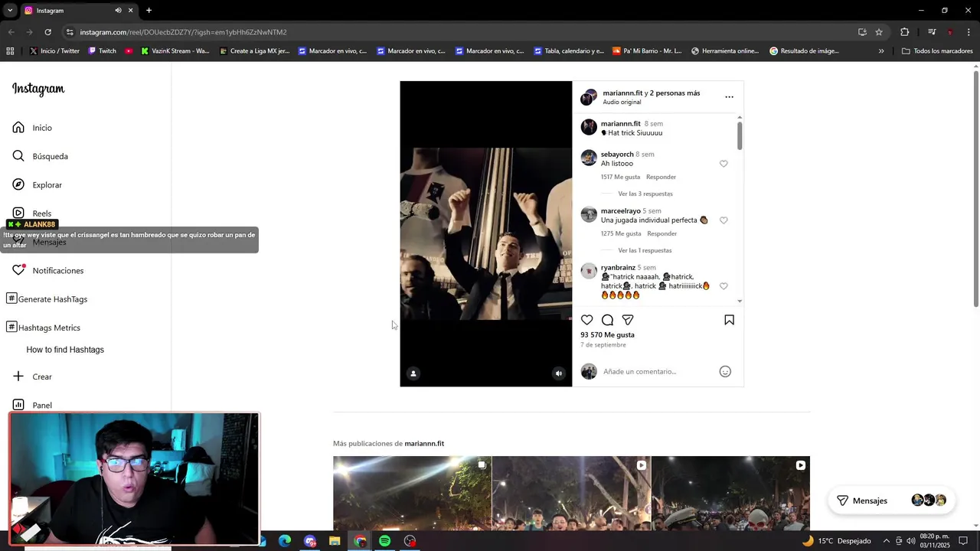Like the reel with the heart icon
980x551 pixels.
586,320
